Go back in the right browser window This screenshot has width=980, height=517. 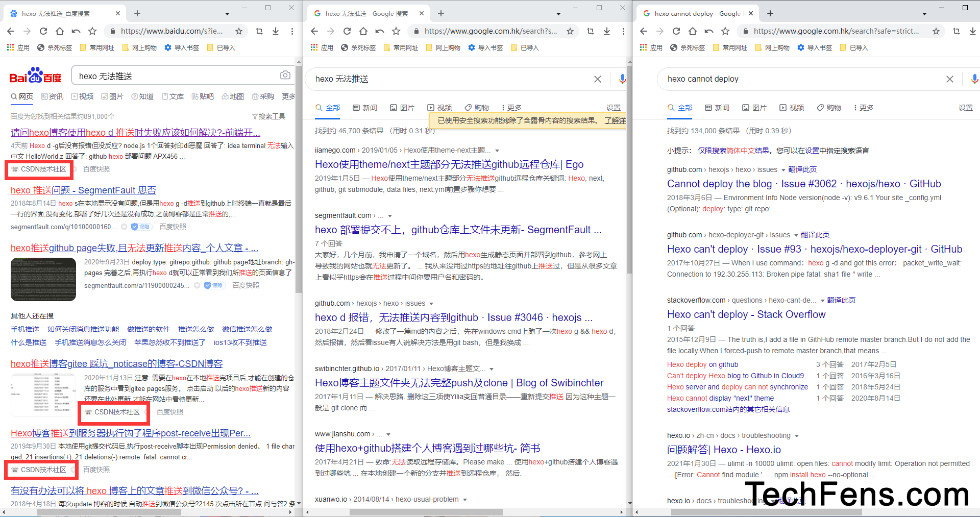tap(644, 31)
